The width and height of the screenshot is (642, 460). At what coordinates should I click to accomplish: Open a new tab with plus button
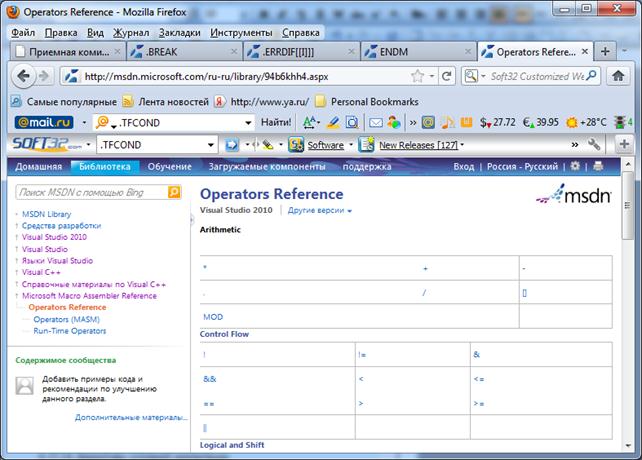pos(605,52)
